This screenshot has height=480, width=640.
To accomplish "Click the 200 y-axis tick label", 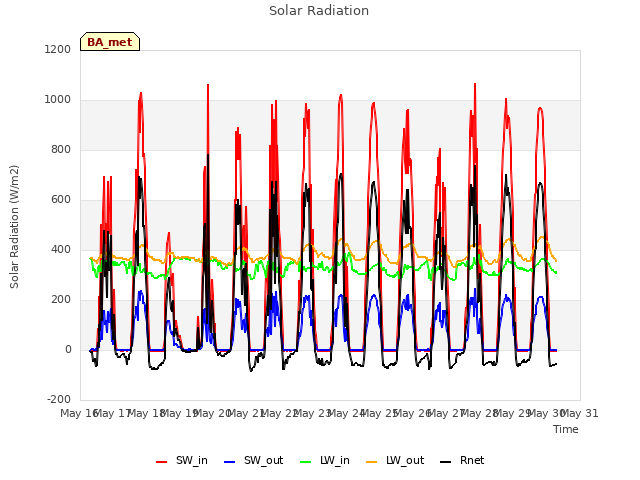I will (x=61, y=300).
